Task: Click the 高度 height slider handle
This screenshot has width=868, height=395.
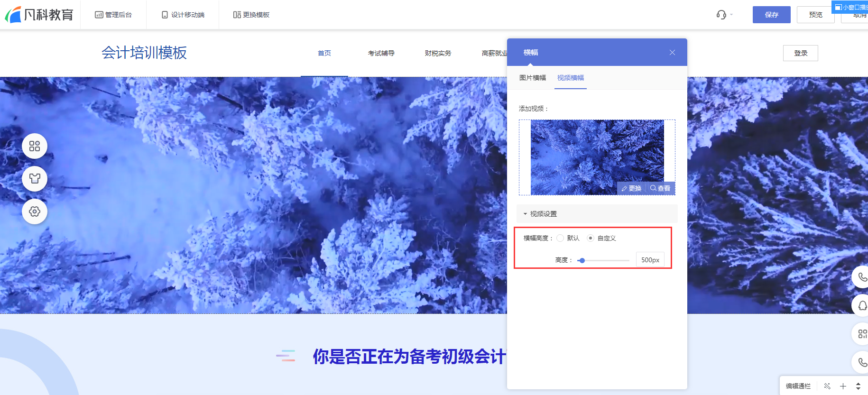Action: coord(582,260)
